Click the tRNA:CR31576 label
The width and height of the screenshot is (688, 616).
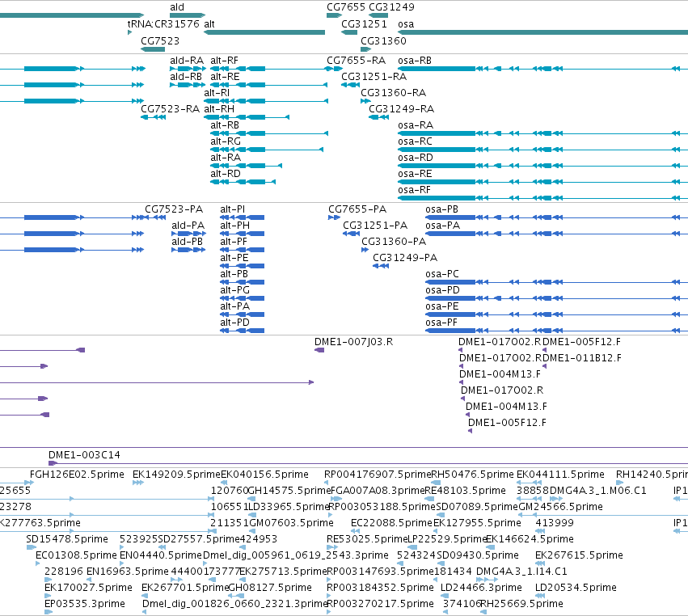(x=163, y=23)
